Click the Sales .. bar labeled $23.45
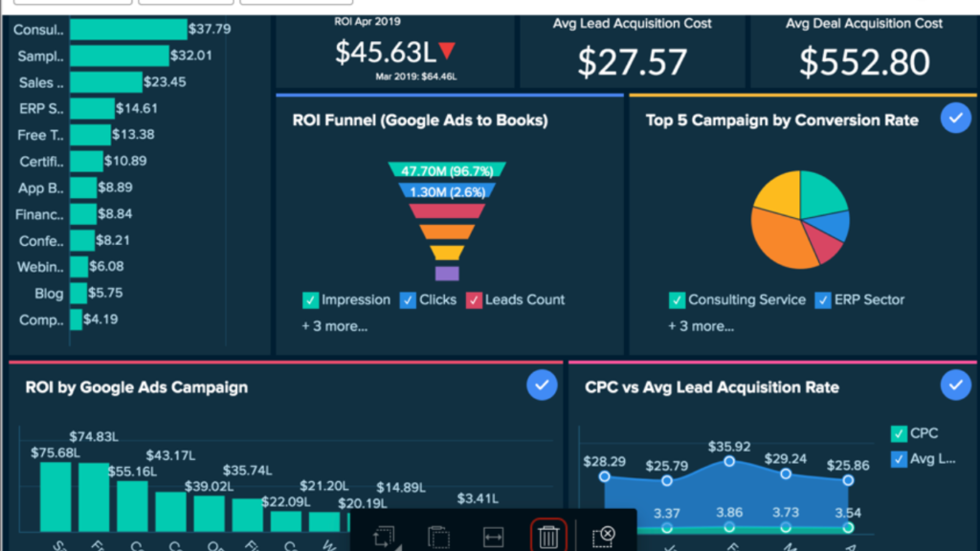This screenshot has height=551, width=980. pos(106,82)
